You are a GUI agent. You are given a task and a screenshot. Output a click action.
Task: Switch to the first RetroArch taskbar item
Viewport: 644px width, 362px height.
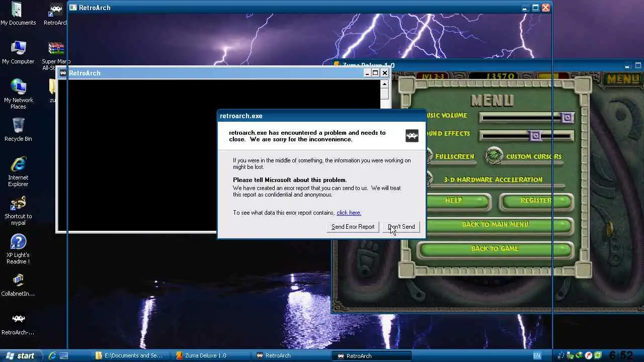pos(292,355)
